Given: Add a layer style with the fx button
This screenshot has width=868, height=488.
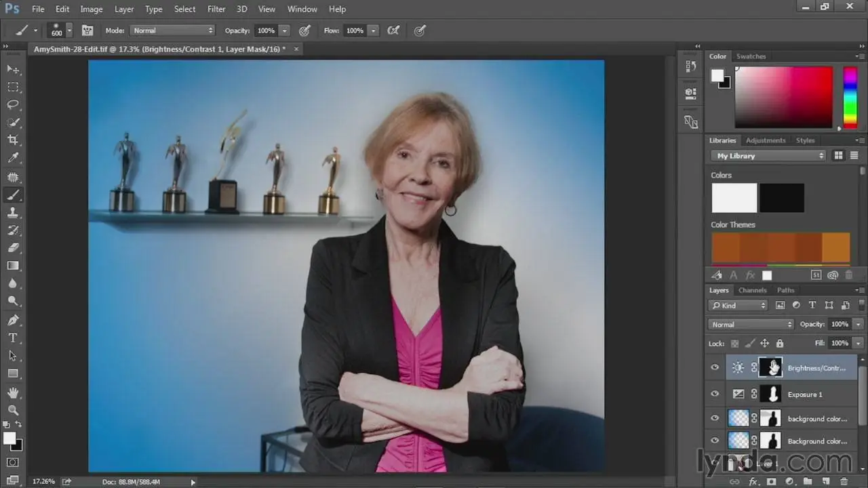Looking at the screenshot, I should (753, 482).
